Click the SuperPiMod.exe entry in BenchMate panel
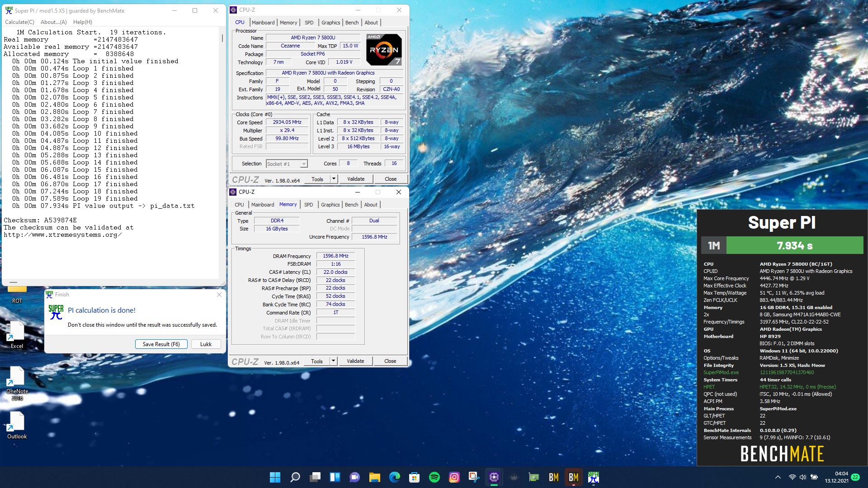This screenshot has width=868, height=488. 721,372
